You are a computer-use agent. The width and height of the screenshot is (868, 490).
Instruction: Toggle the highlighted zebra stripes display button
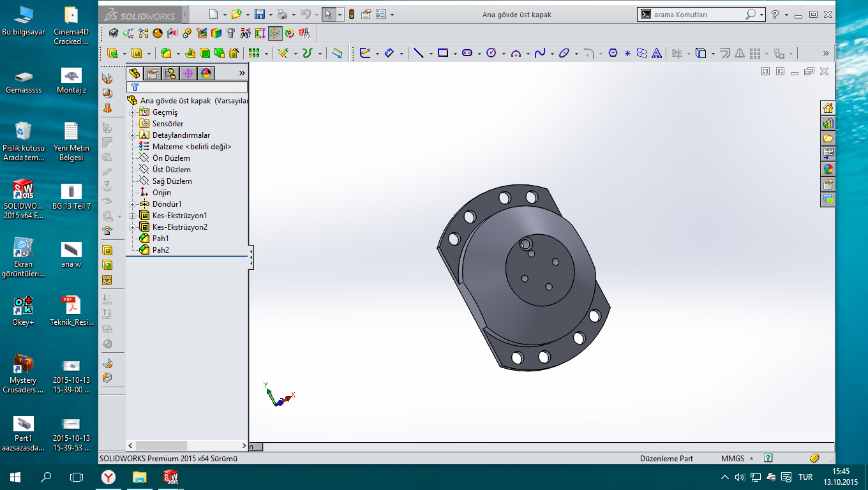pyautogui.click(x=275, y=33)
